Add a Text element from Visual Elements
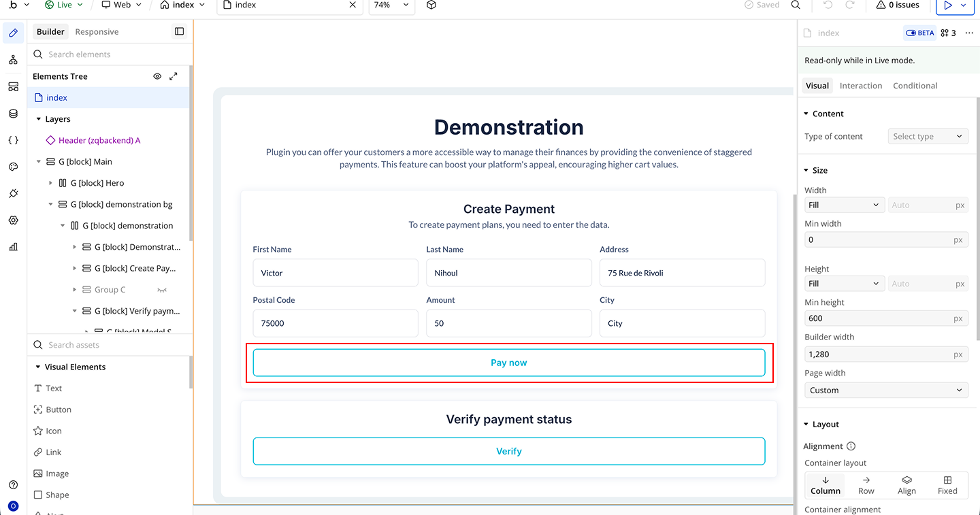Viewport: 980px width, 515px height. point(54,388)
